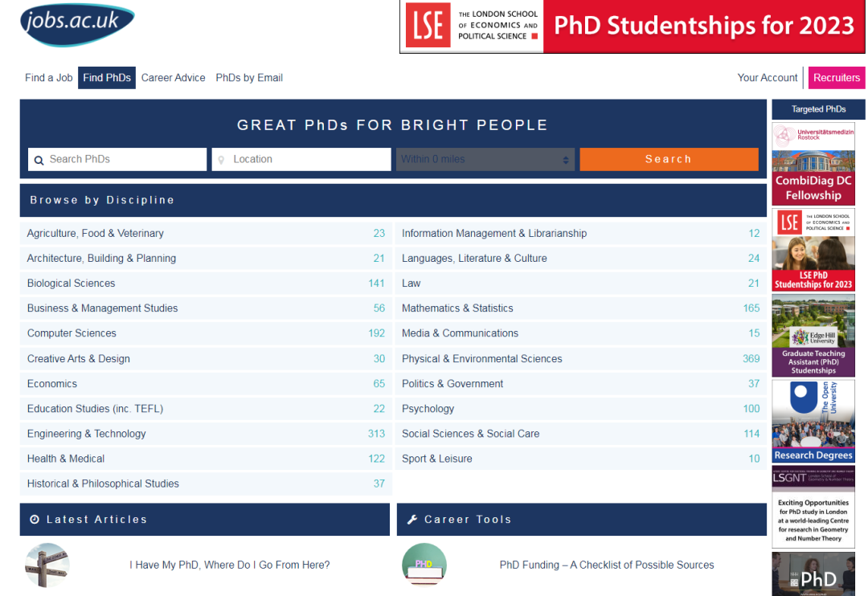Go to Find a Job
This screenshot has height=596, width=868.
coord(49,77)
